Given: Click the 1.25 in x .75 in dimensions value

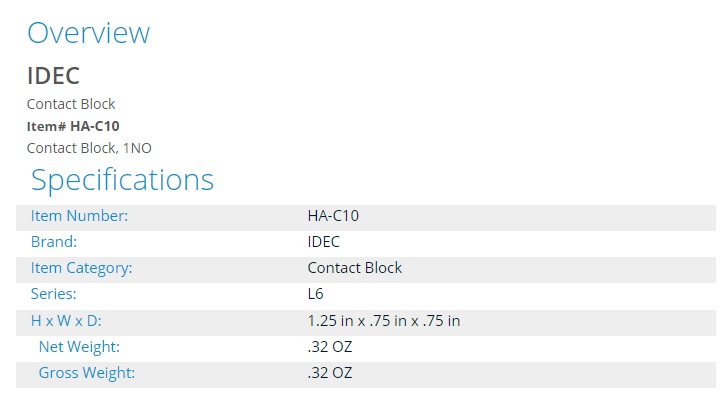Looking at the screenshot, I should point(384,321).
